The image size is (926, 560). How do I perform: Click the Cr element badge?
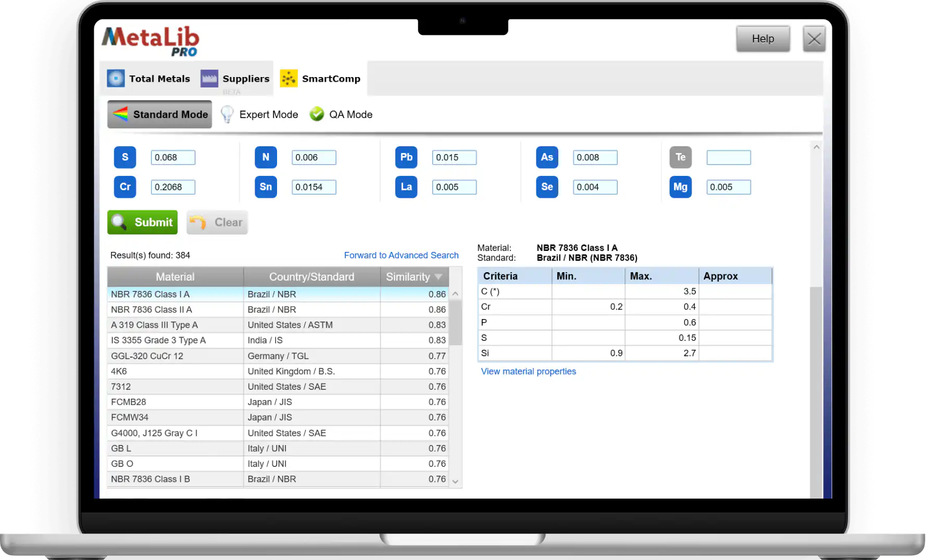[125, 187]
